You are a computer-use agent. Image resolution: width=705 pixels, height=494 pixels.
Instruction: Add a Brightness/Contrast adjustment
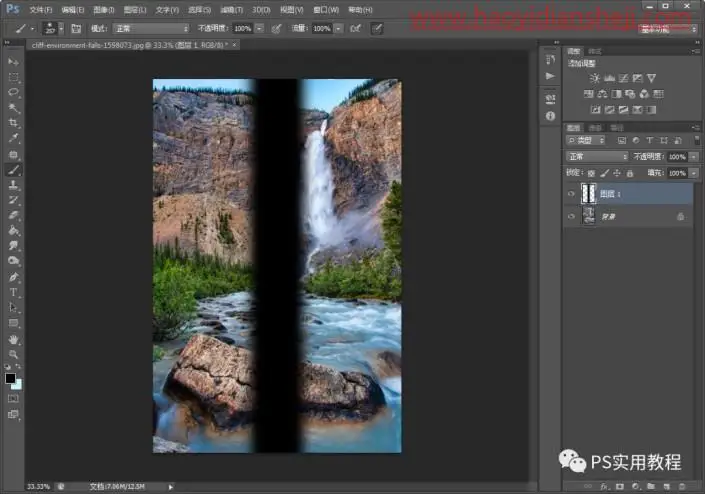coord(595,79)
